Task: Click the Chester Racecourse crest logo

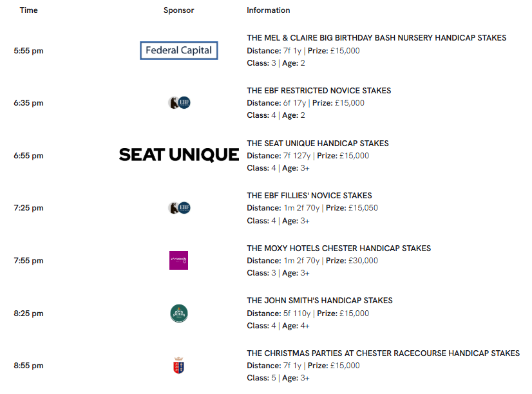Action: pyautogui.click(x=179, y=366)
